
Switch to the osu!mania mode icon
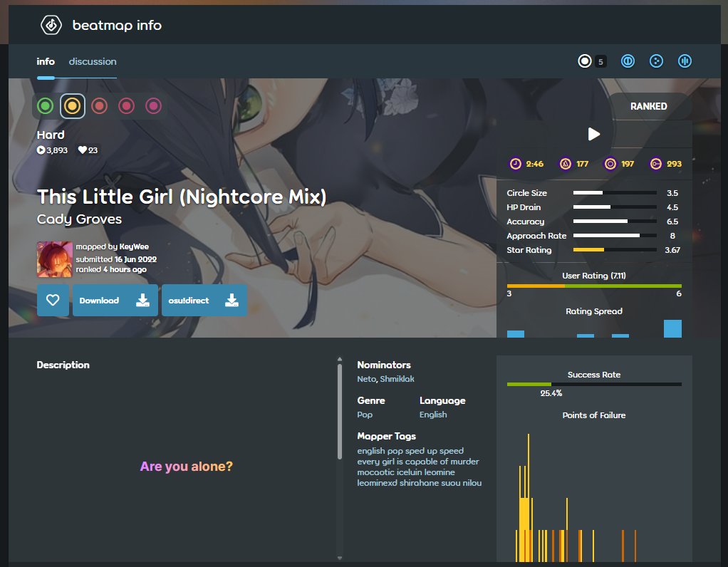point(685,61)
